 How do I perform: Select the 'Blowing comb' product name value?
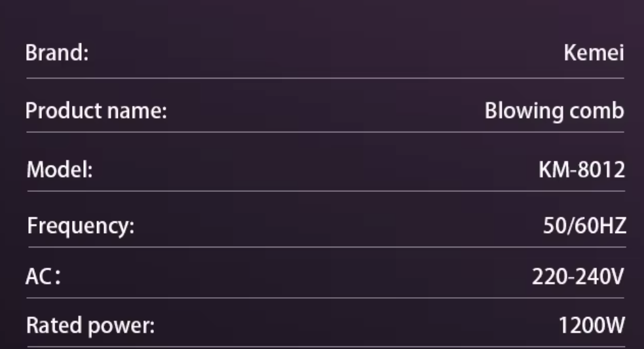click(x=554, y=112)
